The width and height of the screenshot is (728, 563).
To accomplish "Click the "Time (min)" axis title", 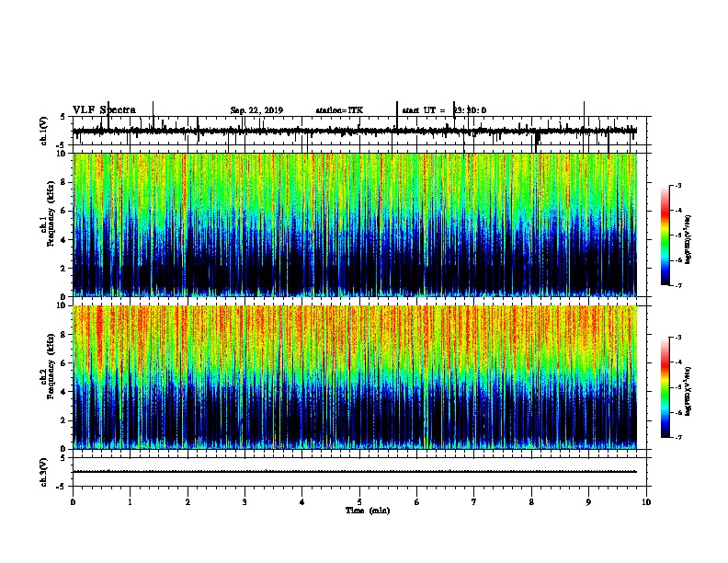I will pos(368,511).
